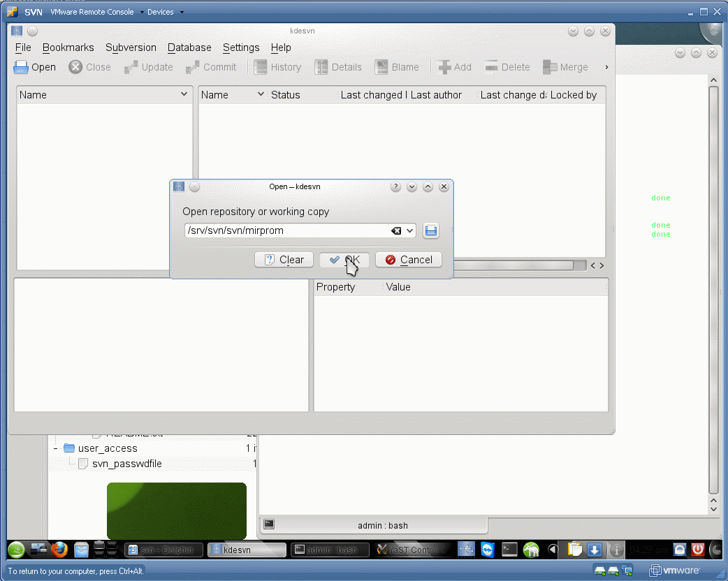
Task: Click the Cancel button in Open dialog
Action: click(x=409, y=260)
